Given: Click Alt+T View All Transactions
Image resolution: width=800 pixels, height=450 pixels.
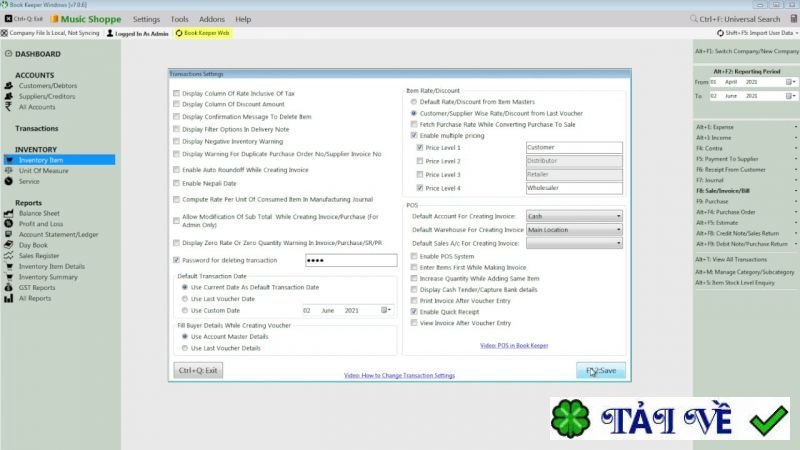Looking at the screenshot, I should click(x=731, y=260).
